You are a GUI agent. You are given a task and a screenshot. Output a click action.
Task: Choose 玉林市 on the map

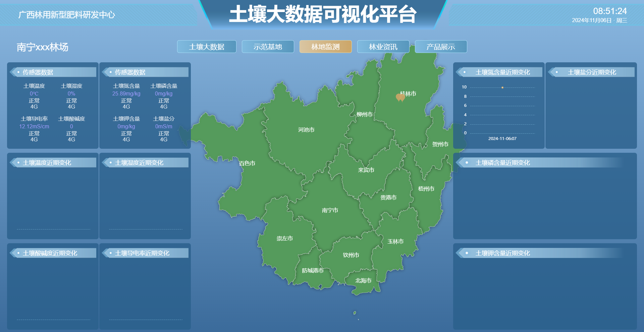pyautogui.click(x=395, y=242)
